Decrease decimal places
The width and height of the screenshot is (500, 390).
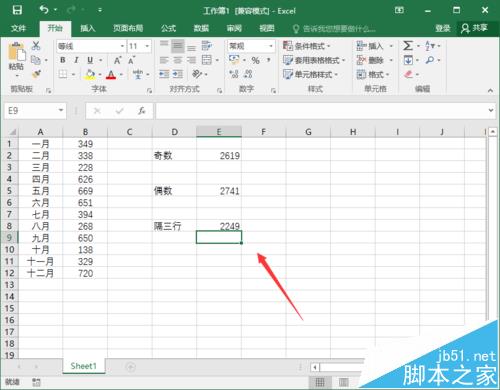click(248, 74)
